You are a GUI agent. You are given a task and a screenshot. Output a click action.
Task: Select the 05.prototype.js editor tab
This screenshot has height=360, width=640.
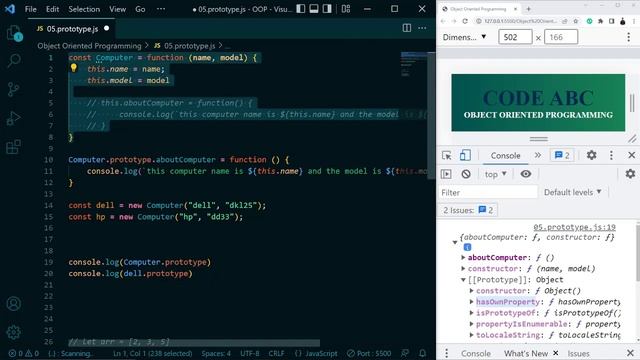73,29
